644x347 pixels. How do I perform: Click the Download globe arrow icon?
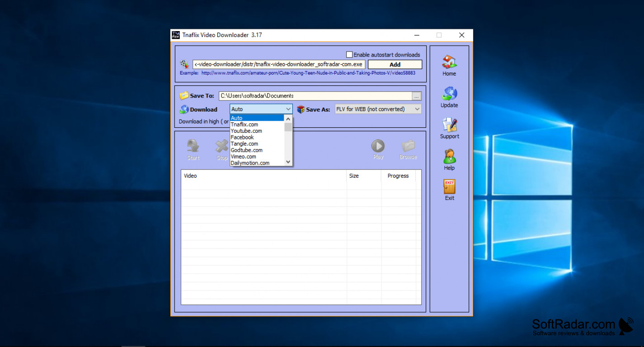184,109
